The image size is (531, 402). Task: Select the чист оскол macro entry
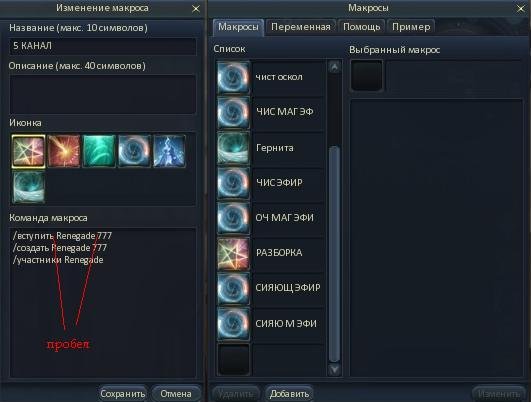coord(271,77)
